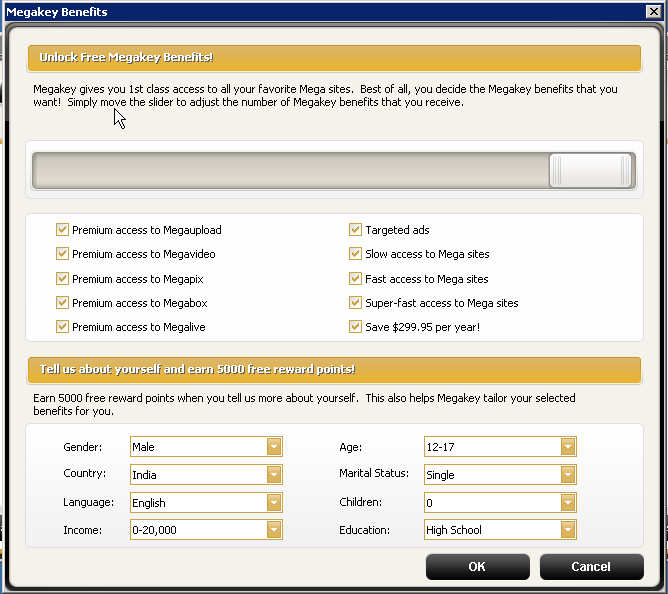The height and width of the screenshot is (594, 668).
Task: Toggle Fast access to Mega sites
Action: click(x=355, y=279)
